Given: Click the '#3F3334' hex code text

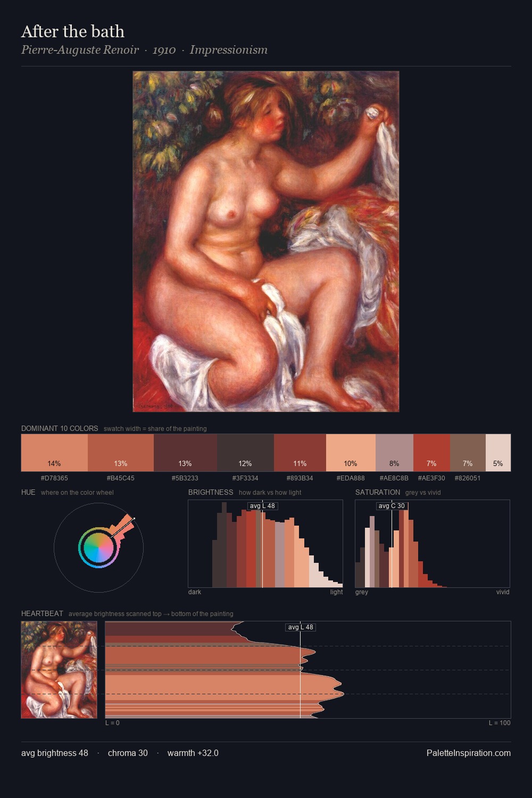Looking at the screenshot, I should (245, 478).
